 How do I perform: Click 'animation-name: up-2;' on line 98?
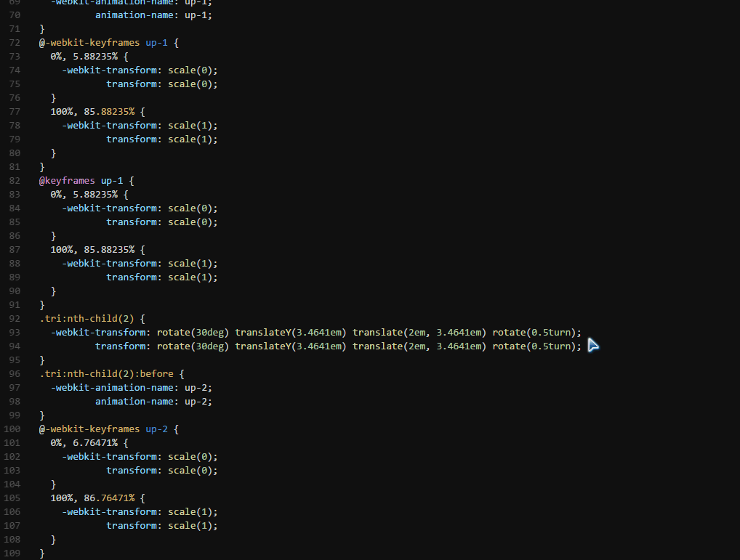pos(154,401)
